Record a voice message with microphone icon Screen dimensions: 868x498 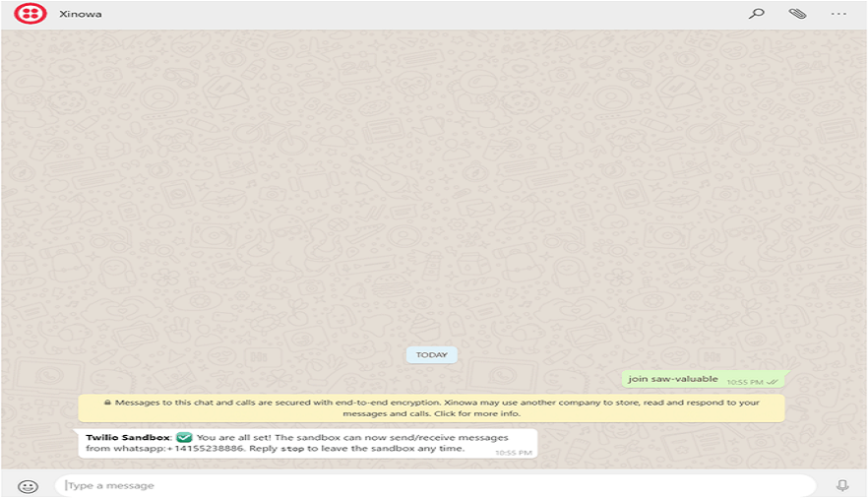pos(841,485)
